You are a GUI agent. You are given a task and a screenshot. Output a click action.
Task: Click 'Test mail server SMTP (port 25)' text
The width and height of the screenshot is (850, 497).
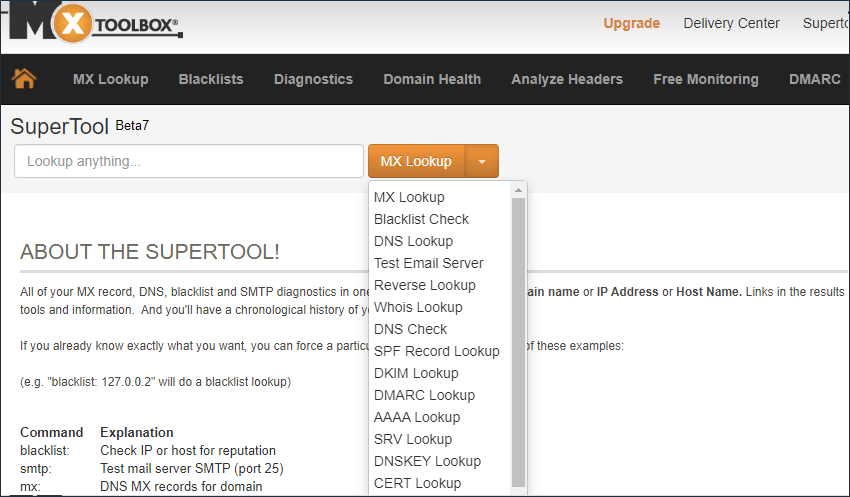(x=192, y=468)
